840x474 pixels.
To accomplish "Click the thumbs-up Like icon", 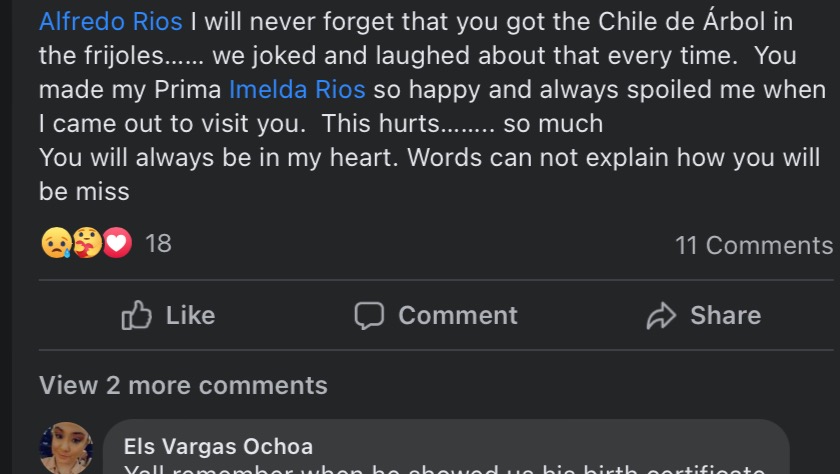I will pos(136,316).
